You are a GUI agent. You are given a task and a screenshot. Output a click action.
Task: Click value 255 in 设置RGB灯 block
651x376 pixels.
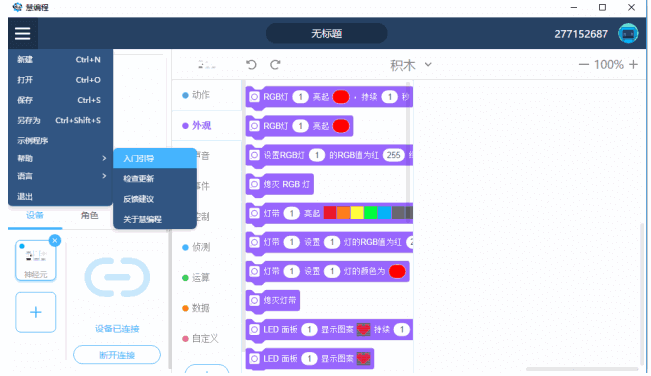[394, 155]
